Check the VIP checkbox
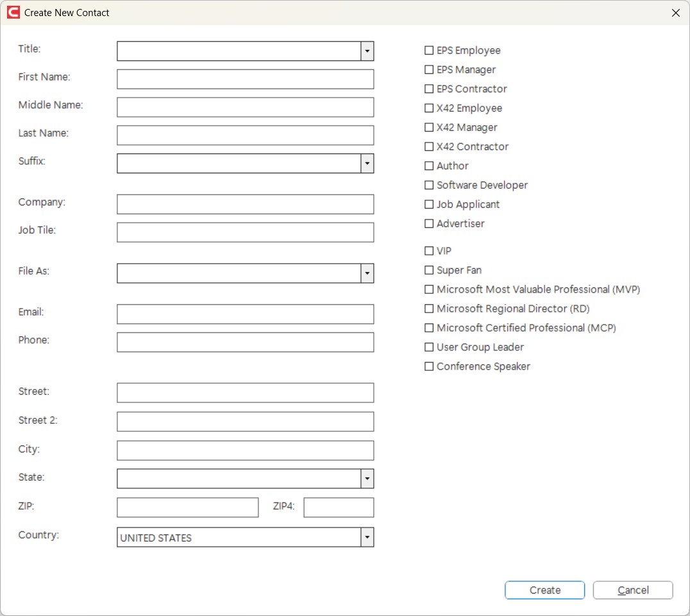Image resolution: width=690 pixels, height=616 pixels. pyautogui.click(x=429, y=251)
